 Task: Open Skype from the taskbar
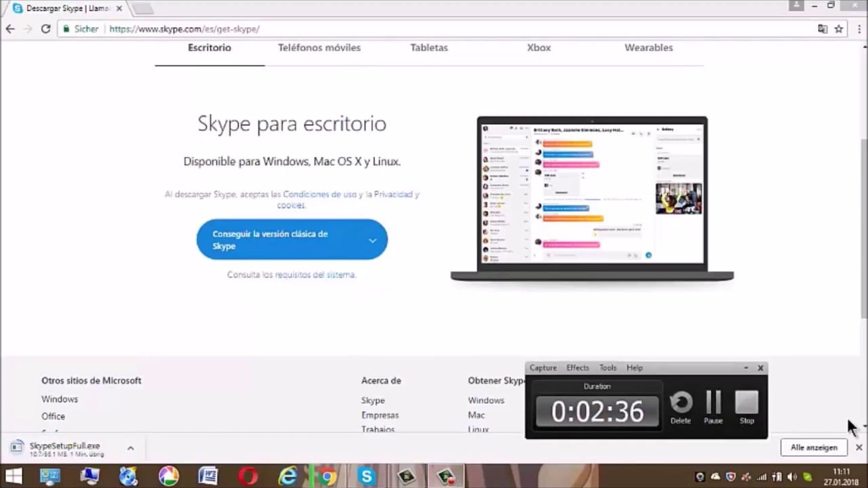coord(367,476)
